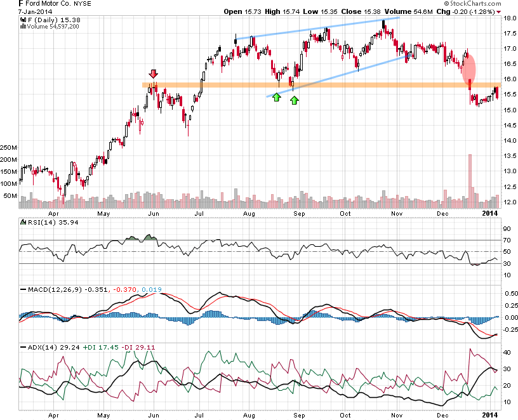Image resolution: width=518 pixels, height=420 pixels.
Task: Click the black line marker before ADX(14)
Action: (x=23, y=347)
